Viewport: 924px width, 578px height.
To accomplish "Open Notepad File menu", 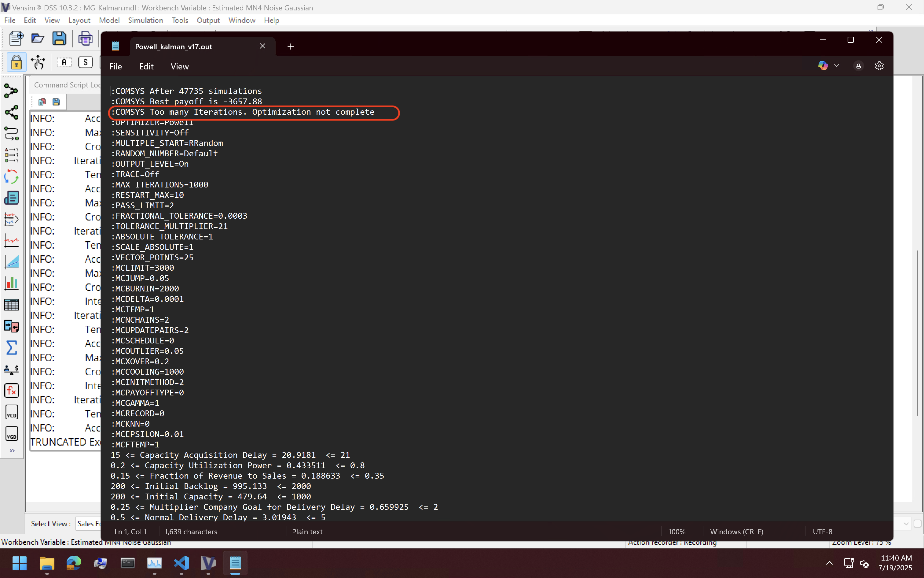I will click(116, 66).
